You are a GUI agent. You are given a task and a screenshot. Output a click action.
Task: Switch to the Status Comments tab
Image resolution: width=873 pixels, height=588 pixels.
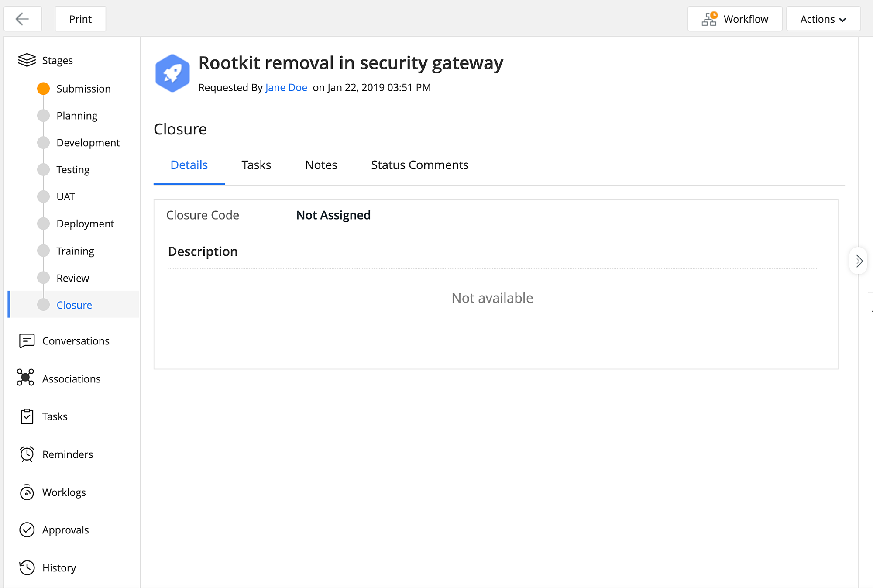419,165
